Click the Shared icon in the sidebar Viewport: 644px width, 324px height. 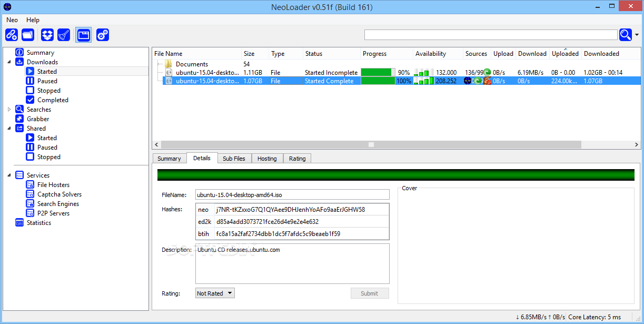(19, 129)
